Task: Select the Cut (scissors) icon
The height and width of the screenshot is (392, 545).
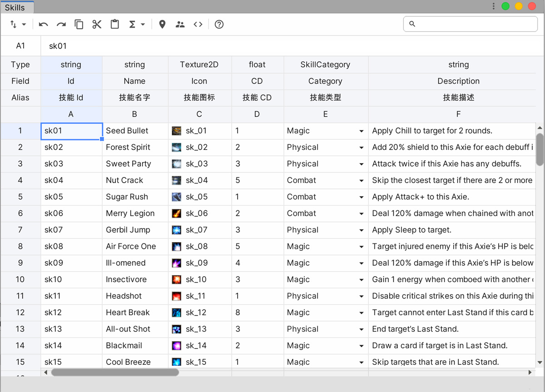Action: (x=97, y=24)
